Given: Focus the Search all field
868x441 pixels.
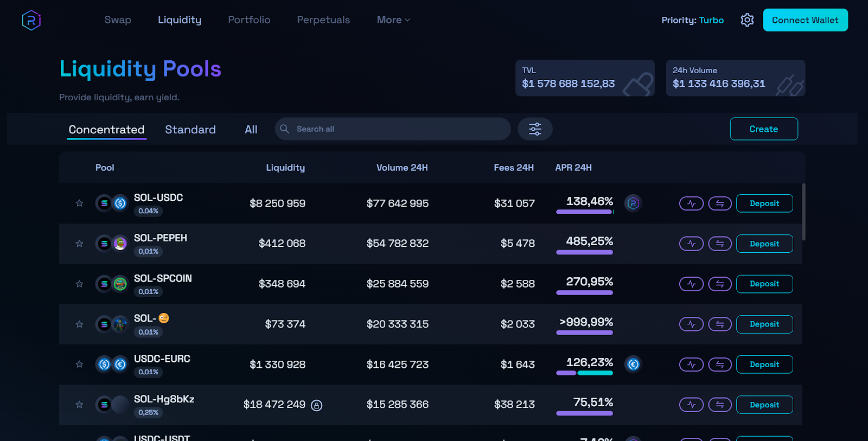Looking at the screenshot, I should (393, 129).
